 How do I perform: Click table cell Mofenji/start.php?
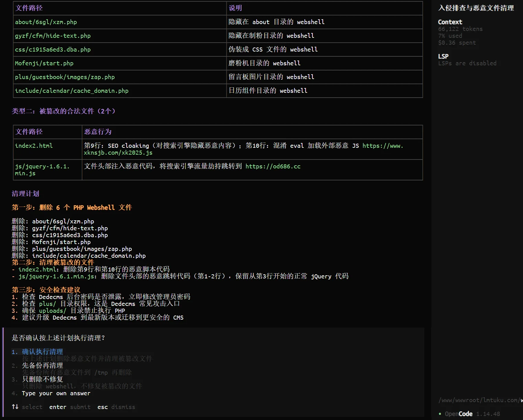44,63
